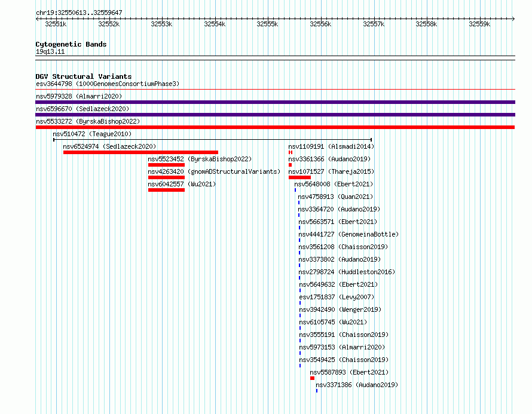Open nsv2798724 (Huddleston2016) variant label
Screen dimensions: 532x414
point(347,272)
